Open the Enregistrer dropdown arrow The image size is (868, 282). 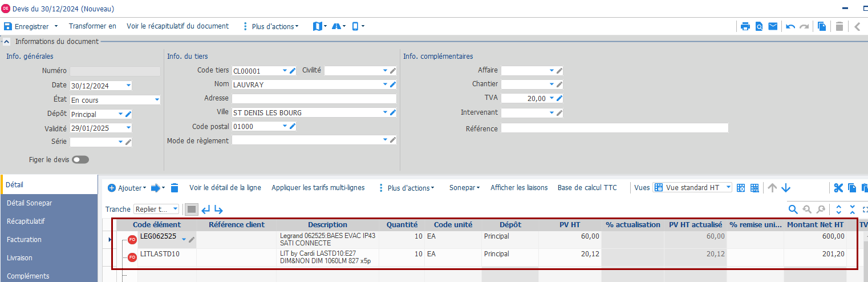pos(56,26)
